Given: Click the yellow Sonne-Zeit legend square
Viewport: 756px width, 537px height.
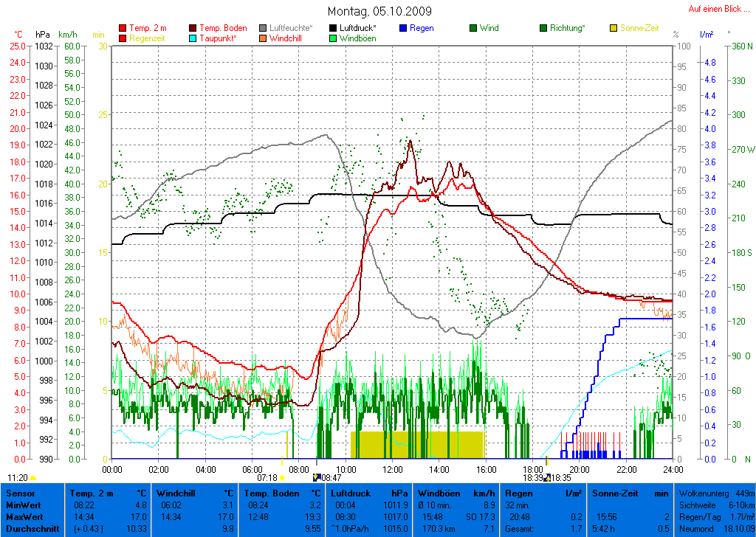Looking at the screenshot, I should pos(614,28).
